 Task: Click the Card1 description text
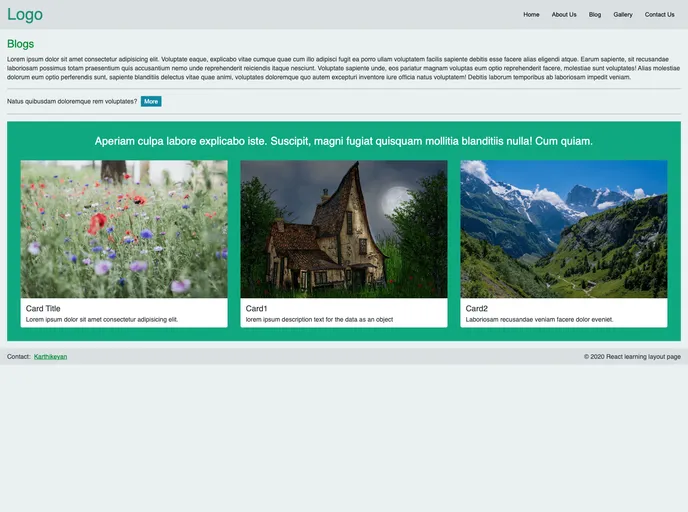click(x=319, y=320)
